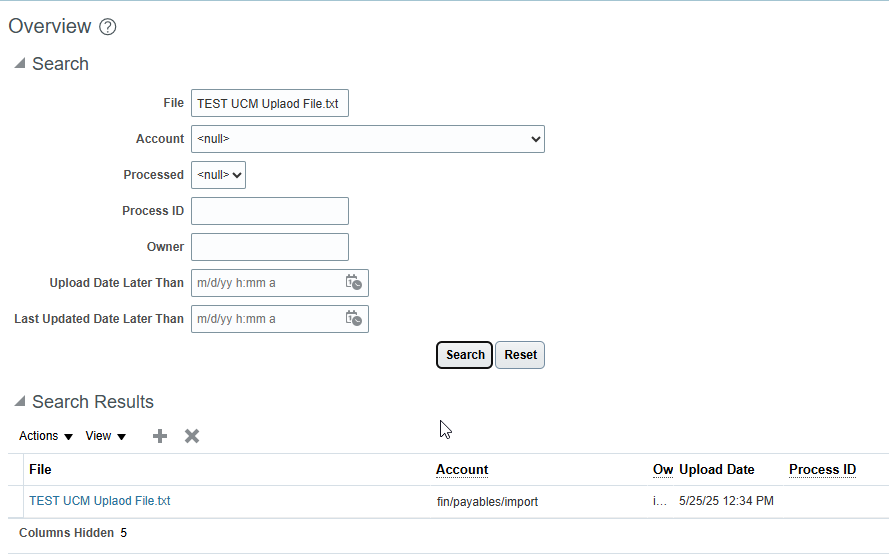Focus the Process ID input field
This screenshot has height=554, width=889.
(x=270, y=211)
